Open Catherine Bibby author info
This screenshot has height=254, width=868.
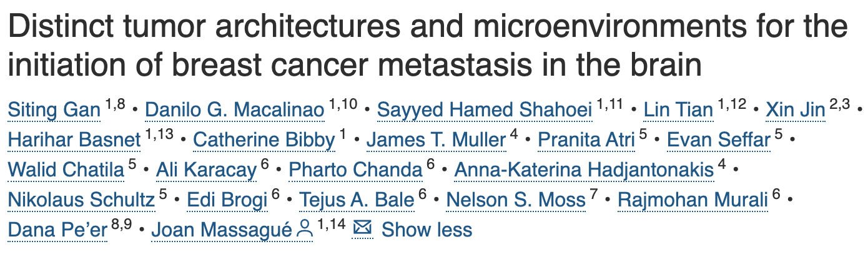pos(264,140)
